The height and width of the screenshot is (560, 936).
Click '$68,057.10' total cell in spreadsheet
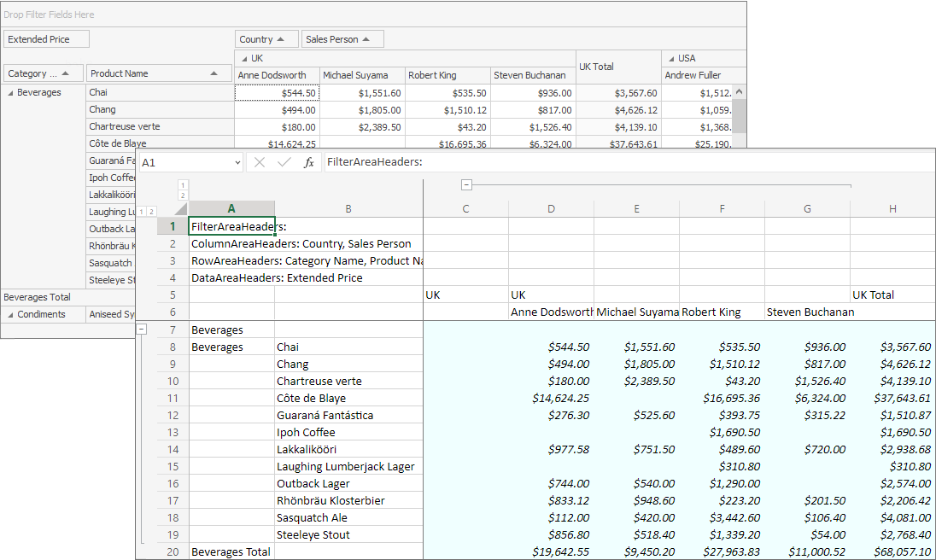pos(892,551)
